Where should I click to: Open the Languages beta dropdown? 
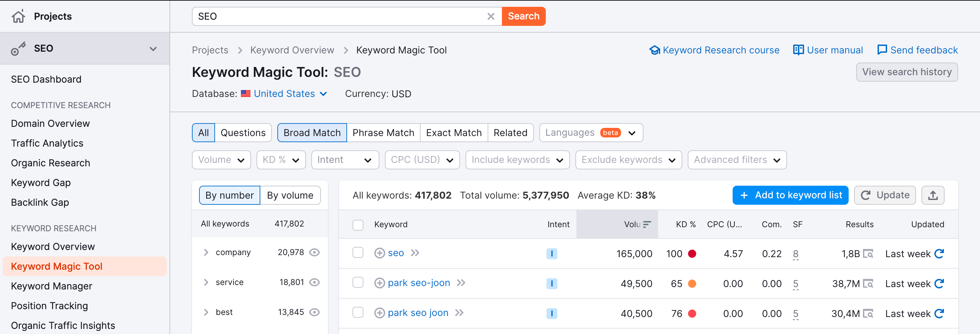(591, 133)
